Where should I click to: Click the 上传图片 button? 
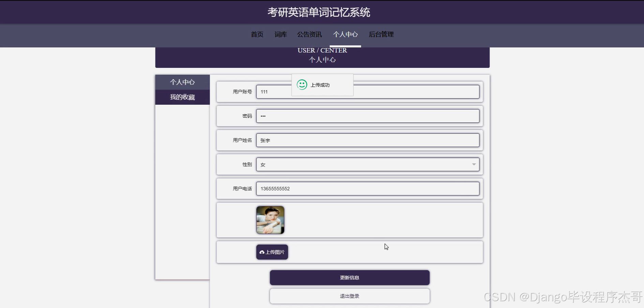coord(272,252)
